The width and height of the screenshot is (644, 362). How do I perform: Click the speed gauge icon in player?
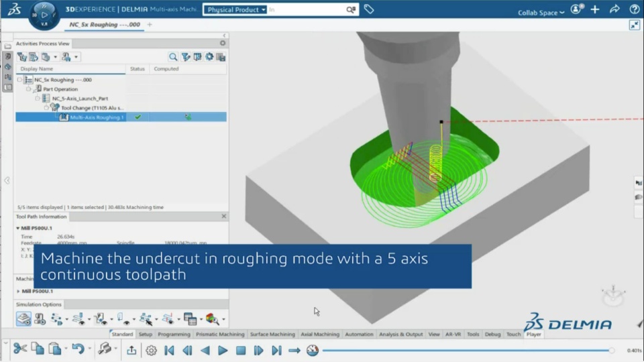[x=313, y=351]
